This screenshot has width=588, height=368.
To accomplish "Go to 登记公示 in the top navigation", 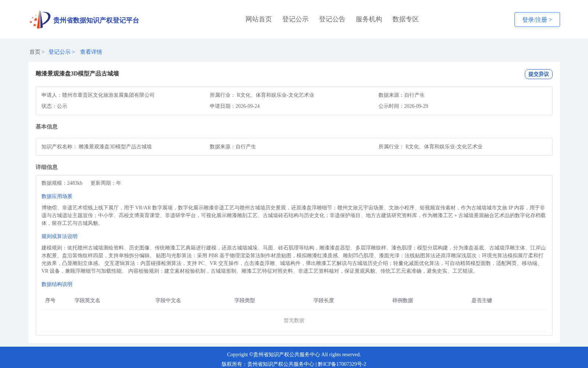I will point(295,19).
